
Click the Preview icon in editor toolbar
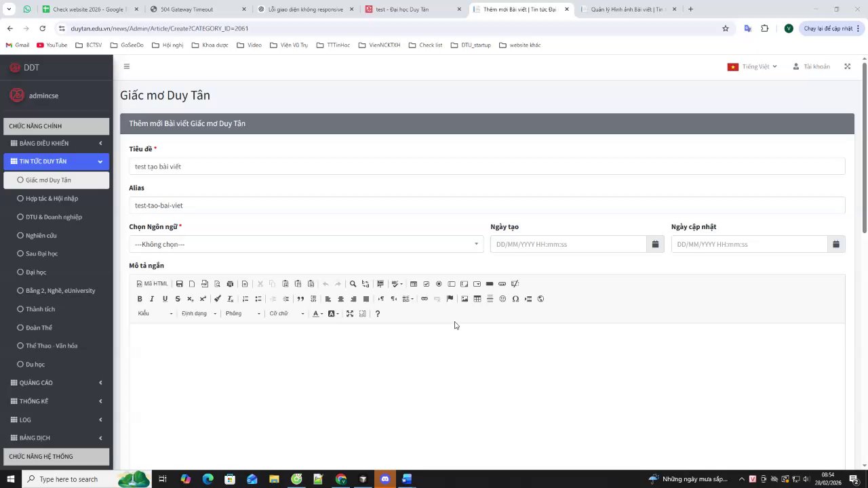217,284
